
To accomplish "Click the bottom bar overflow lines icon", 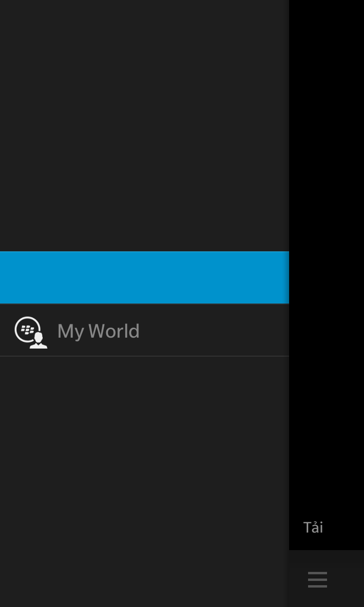I will pyautogui.click(x=317, y=579).
